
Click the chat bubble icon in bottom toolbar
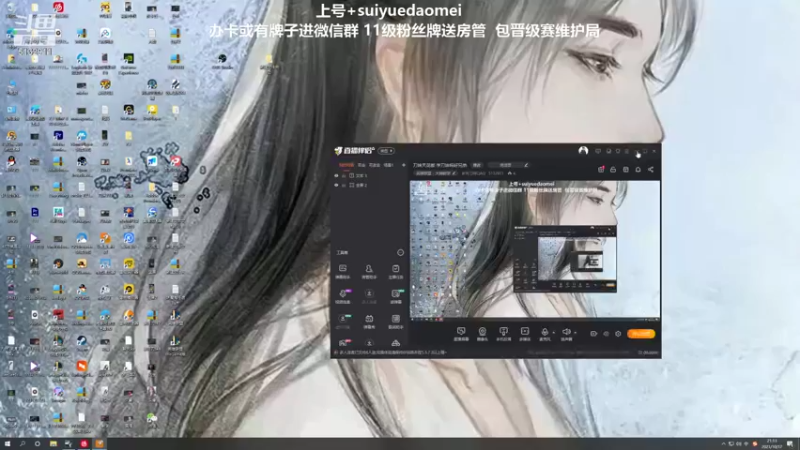click(461, 333)
